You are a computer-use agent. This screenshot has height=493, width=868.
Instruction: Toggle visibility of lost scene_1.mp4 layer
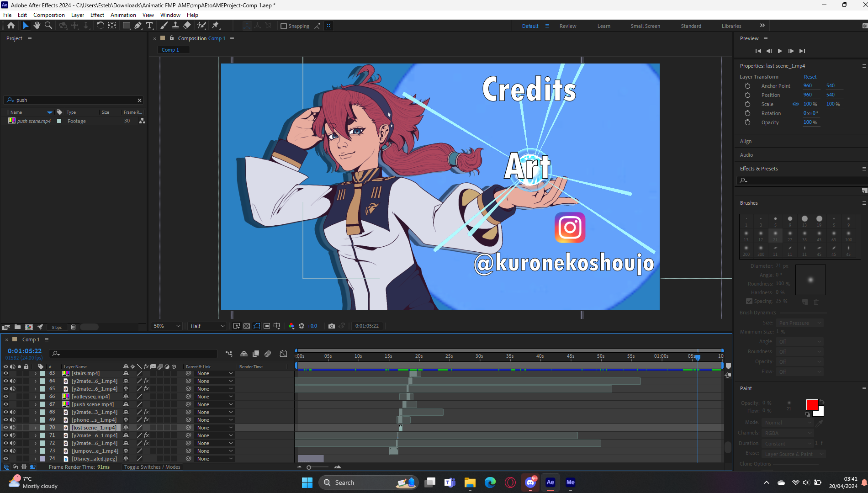pyautogui.click(x=6, y=428)
